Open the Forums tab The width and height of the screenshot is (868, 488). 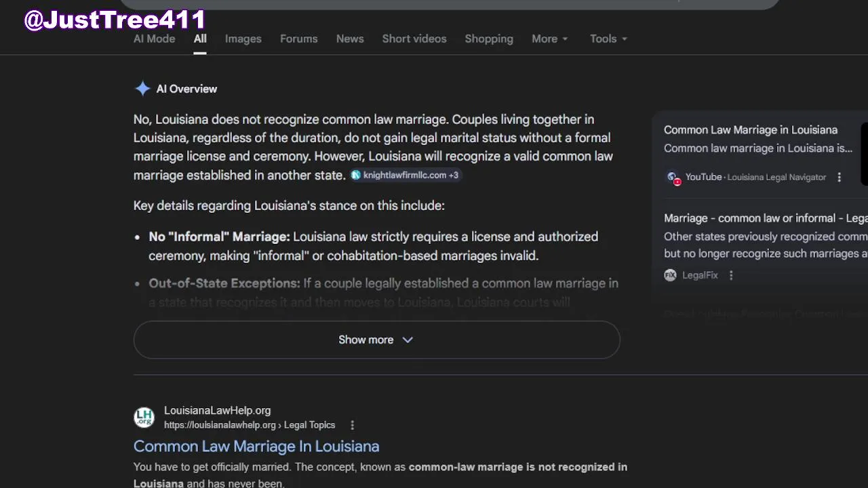(299, 39)
